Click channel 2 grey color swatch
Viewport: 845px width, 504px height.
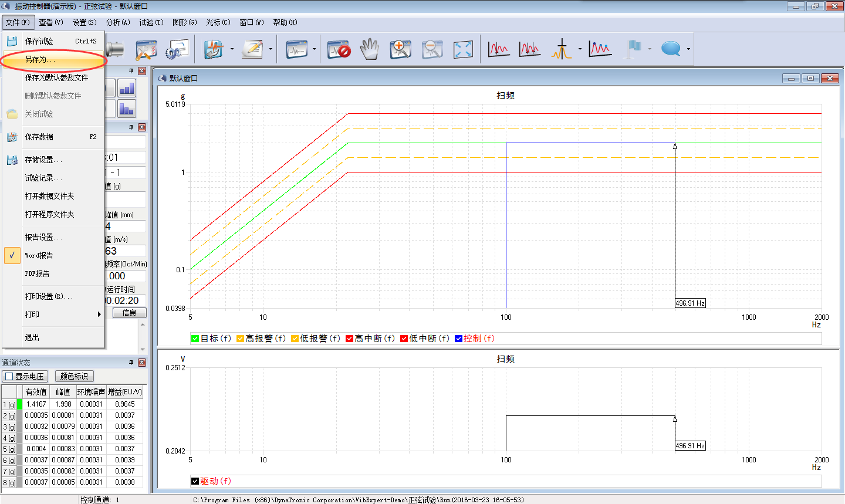19,415
